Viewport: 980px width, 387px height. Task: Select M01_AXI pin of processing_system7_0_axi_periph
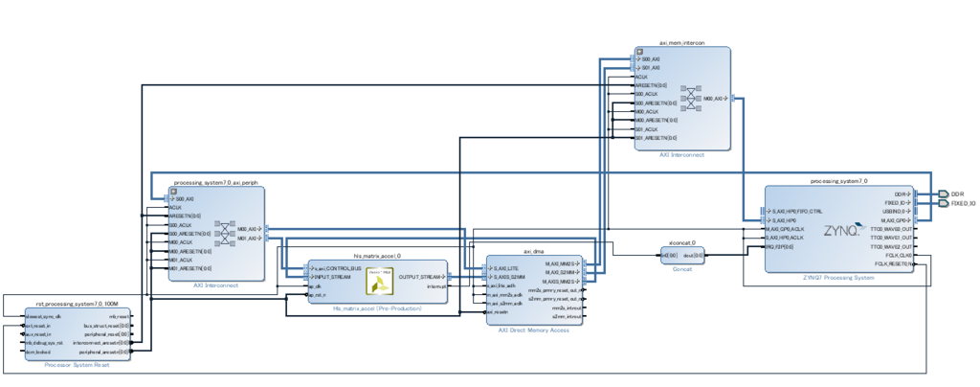[251, 238]
